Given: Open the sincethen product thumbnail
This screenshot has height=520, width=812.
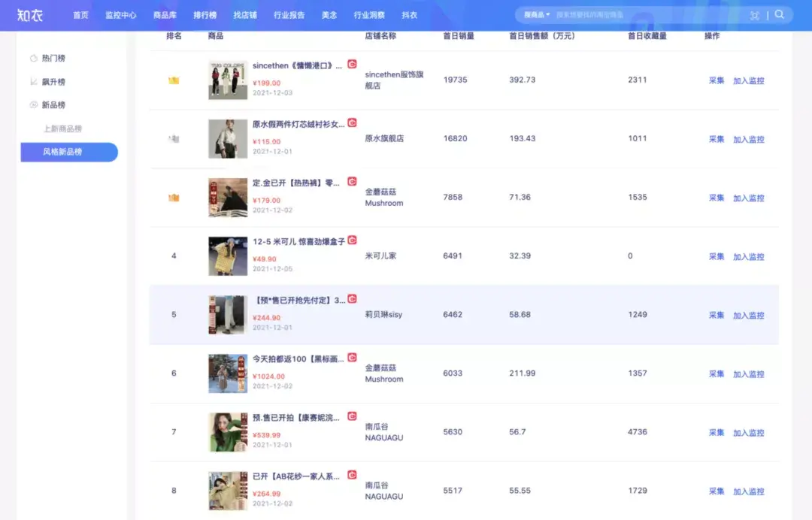Looking at the screenshot, I should click(228, 80).
